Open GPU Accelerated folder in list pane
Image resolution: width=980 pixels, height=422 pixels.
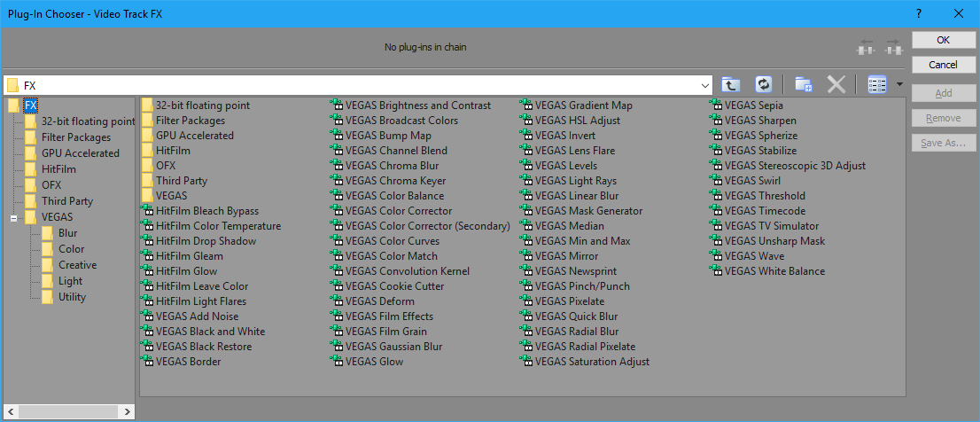(188, 135)
